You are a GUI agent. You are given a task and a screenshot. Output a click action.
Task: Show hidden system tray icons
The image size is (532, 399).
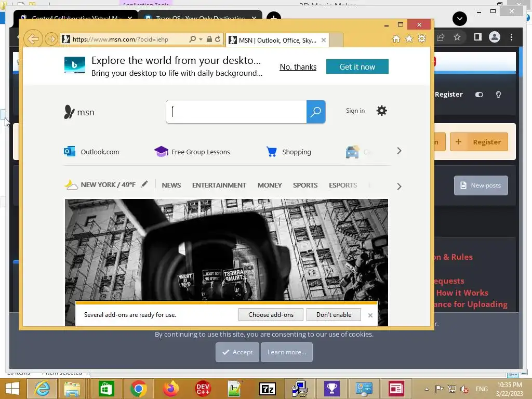pos(427,389)
